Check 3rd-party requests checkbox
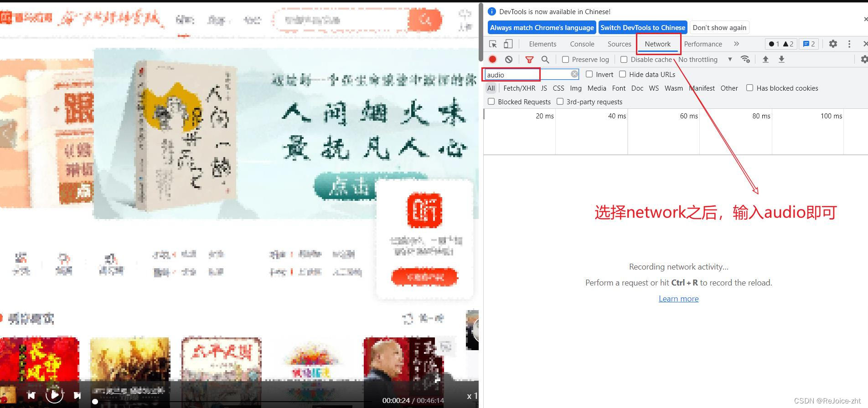Image resolution: width=868 pixels, height=408 pixels. pos(560,101)
